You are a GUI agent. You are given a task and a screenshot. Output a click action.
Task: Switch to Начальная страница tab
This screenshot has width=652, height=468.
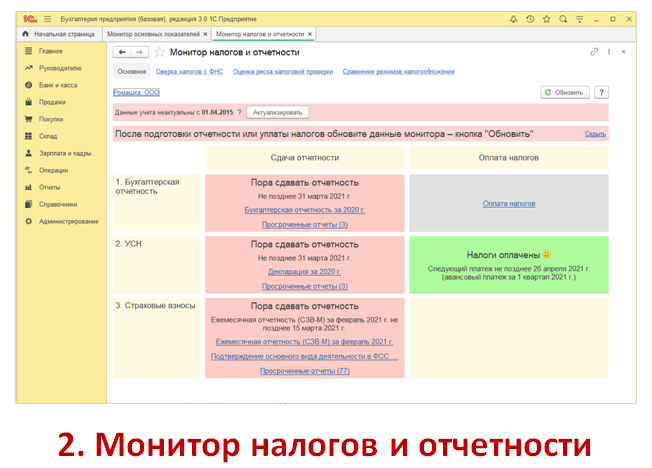59,34
